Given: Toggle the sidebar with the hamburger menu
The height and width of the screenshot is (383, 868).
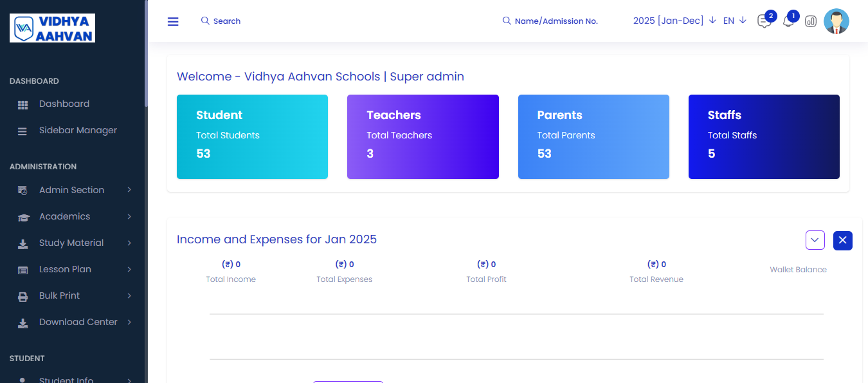Looking at the screenshot, I should pos(173,21).
